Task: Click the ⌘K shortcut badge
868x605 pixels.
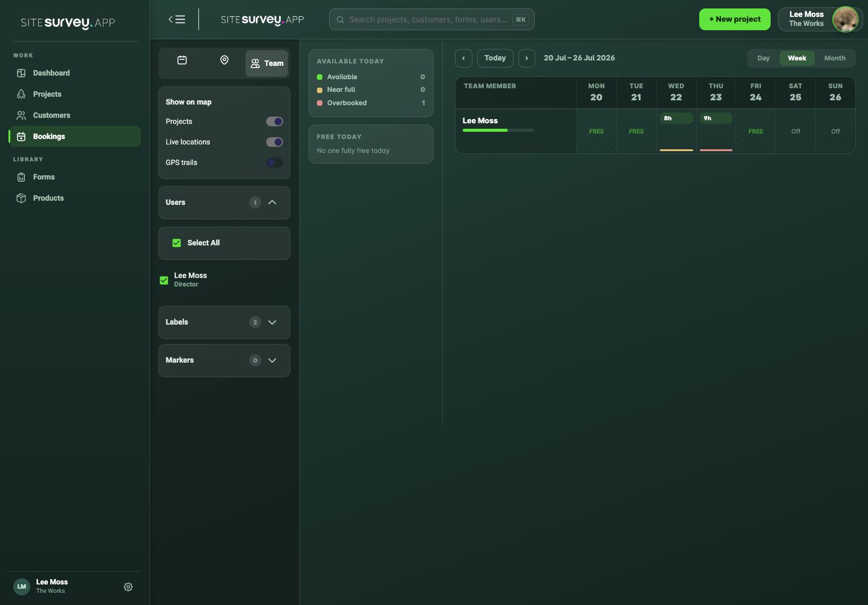Action: [520, 19]
